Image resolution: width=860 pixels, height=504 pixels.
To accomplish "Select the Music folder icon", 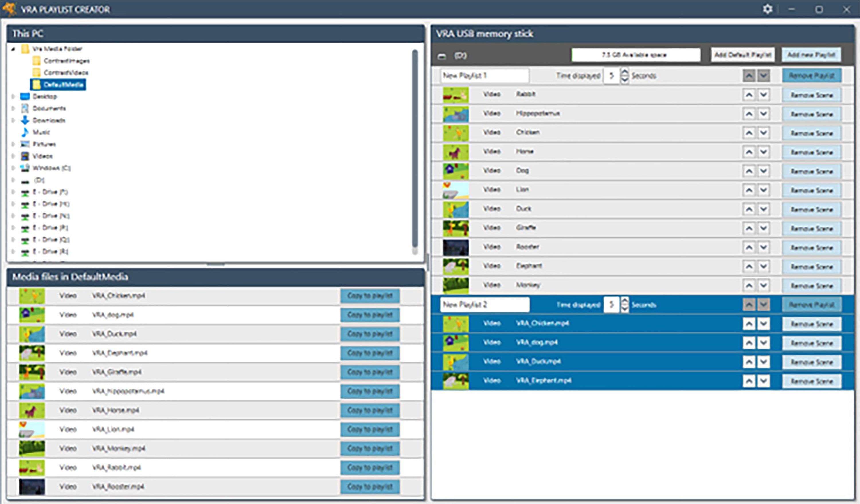I will 25,132.
